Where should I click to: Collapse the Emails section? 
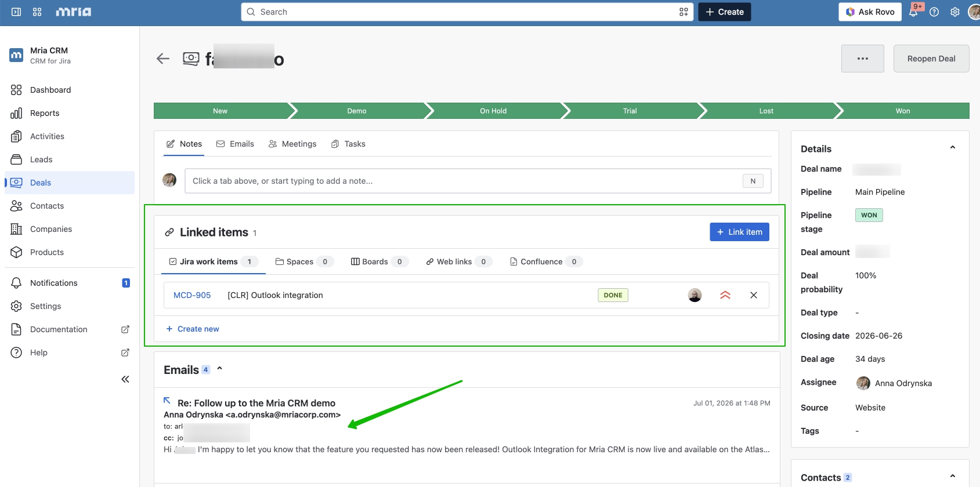point(220,369)
